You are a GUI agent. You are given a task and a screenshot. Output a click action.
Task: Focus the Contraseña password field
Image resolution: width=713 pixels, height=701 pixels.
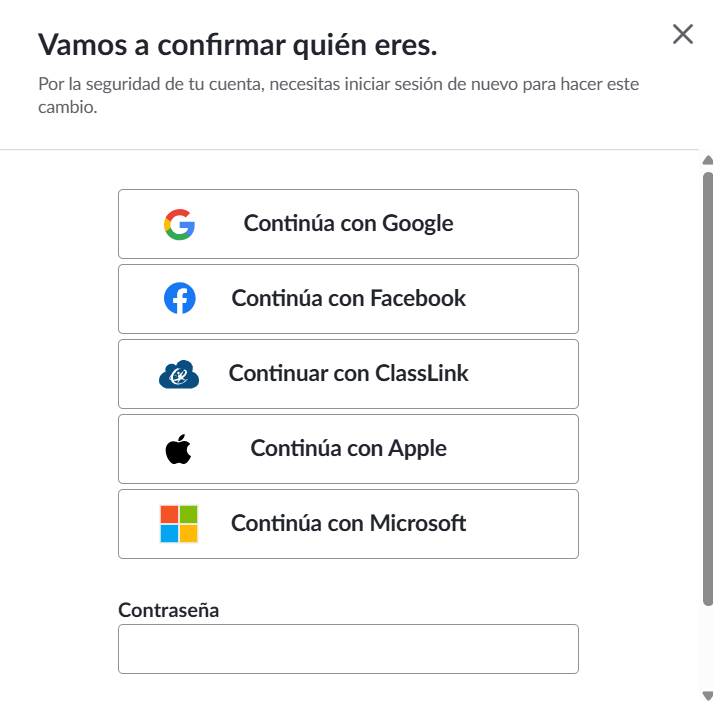click(x=348, y=649)
